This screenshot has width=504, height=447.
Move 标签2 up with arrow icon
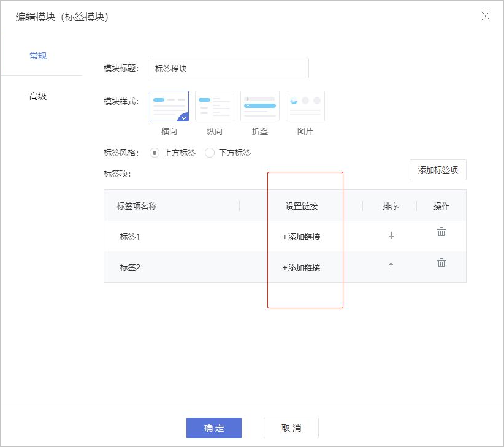(391, 266)
